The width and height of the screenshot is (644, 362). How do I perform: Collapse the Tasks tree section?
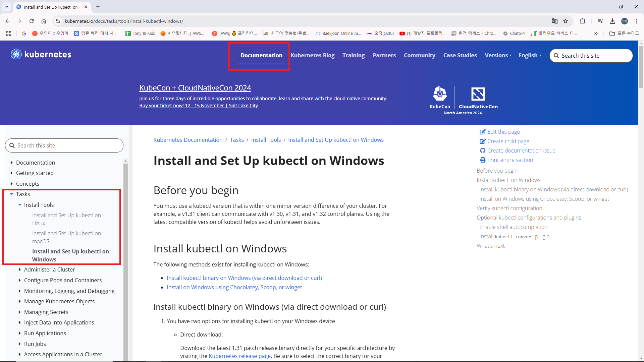tap(12, 194)
